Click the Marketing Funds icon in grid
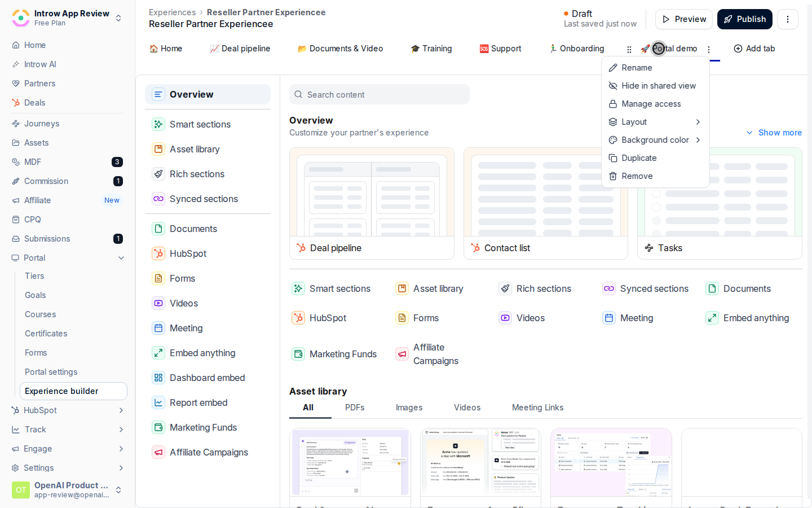Image resolution: width=812 pixels, height=508 pixels. click(x=298, y=354)
